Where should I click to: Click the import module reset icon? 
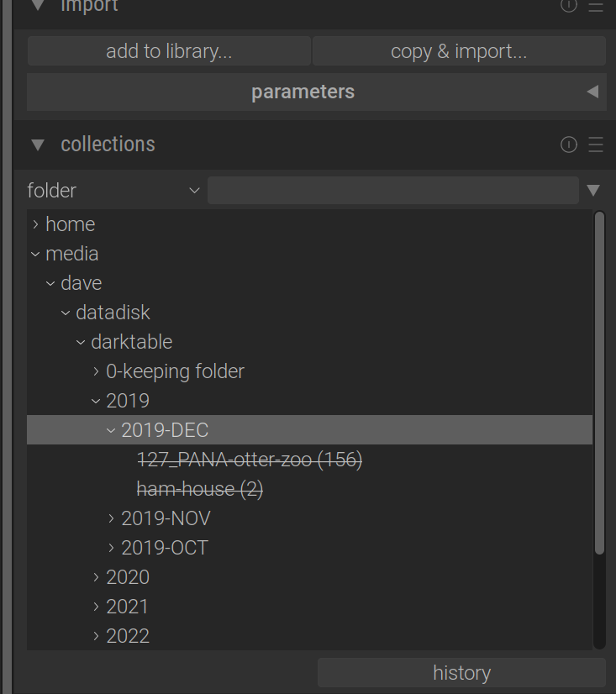[569, 6]
